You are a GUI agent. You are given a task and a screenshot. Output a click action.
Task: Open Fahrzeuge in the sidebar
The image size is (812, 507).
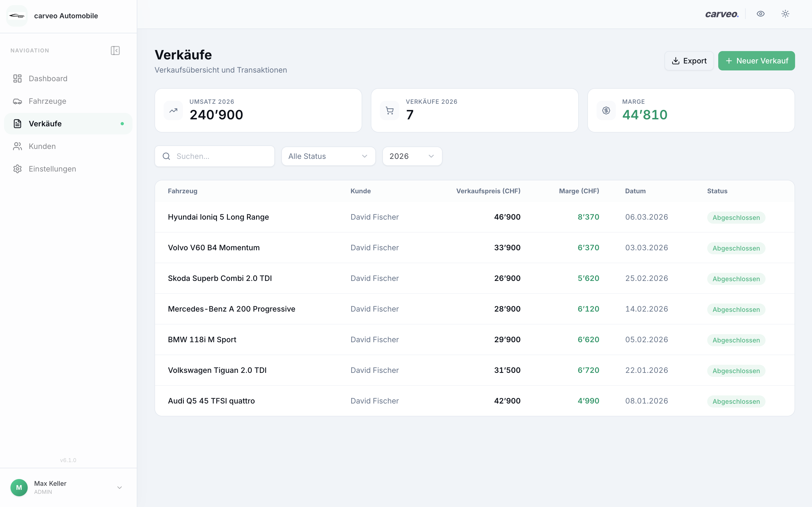48,101
